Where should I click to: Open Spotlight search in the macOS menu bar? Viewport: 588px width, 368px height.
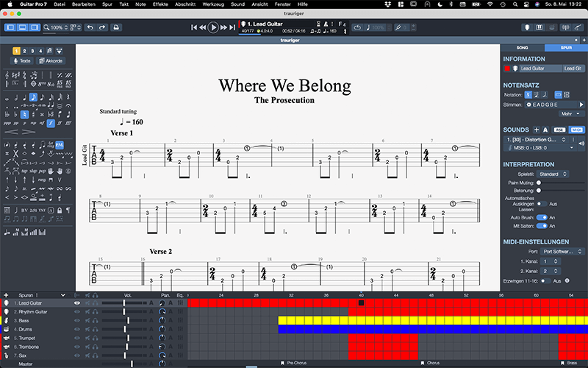coord(515,4)
